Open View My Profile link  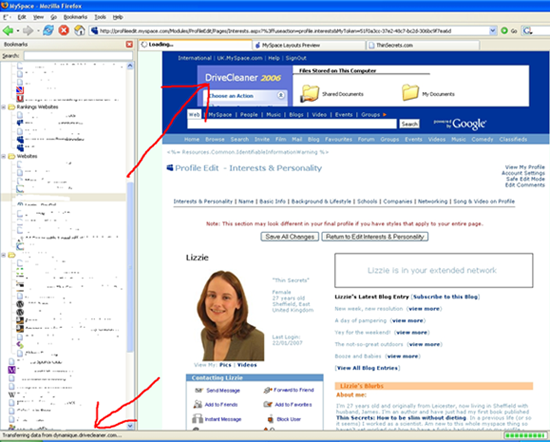[525, 167]
